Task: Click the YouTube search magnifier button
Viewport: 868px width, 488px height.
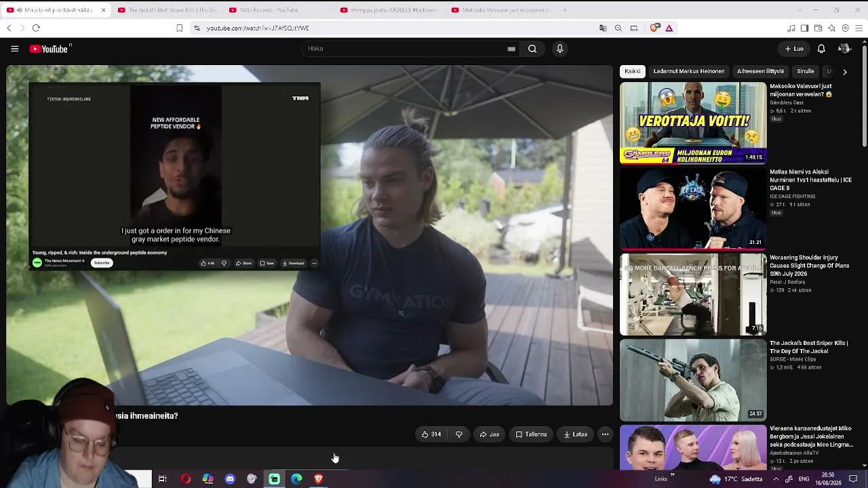Action: point(532,49)
